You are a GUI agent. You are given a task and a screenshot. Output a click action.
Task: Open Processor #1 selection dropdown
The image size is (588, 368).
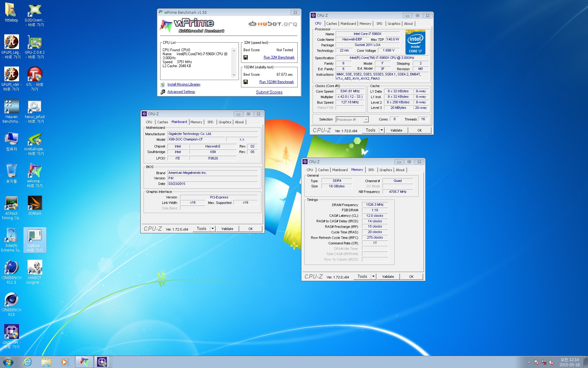366,120
